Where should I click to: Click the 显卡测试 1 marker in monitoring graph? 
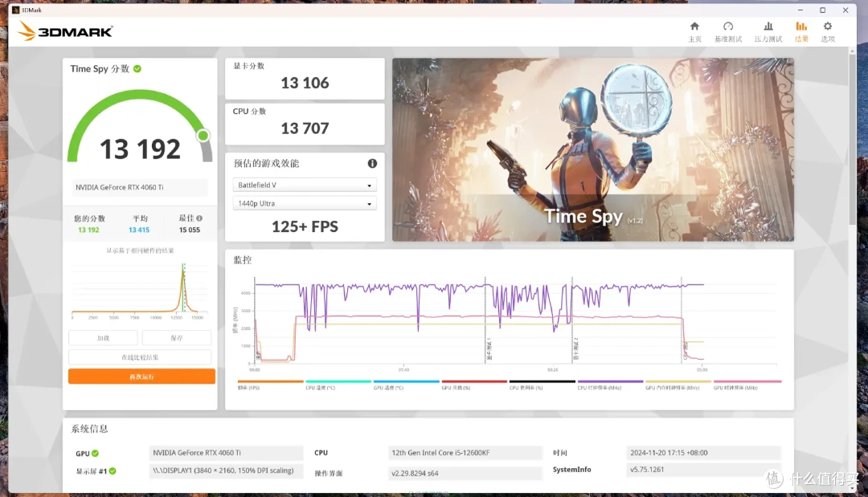[489, 349]
